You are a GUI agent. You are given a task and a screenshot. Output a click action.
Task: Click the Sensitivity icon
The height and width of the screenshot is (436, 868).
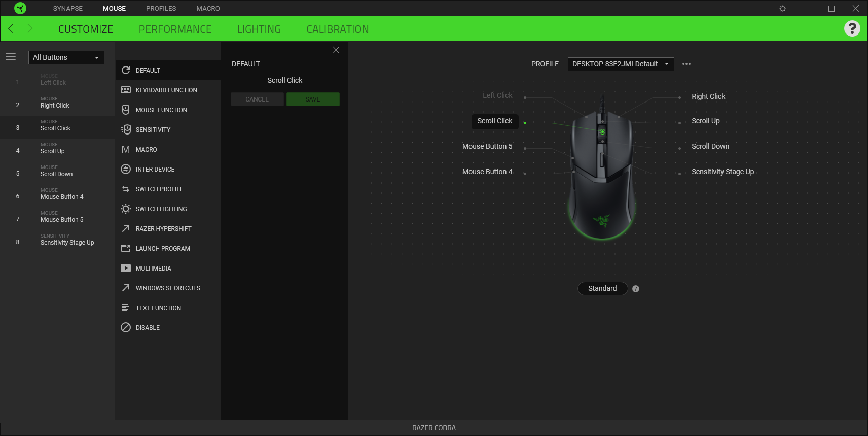pos(126,129)
